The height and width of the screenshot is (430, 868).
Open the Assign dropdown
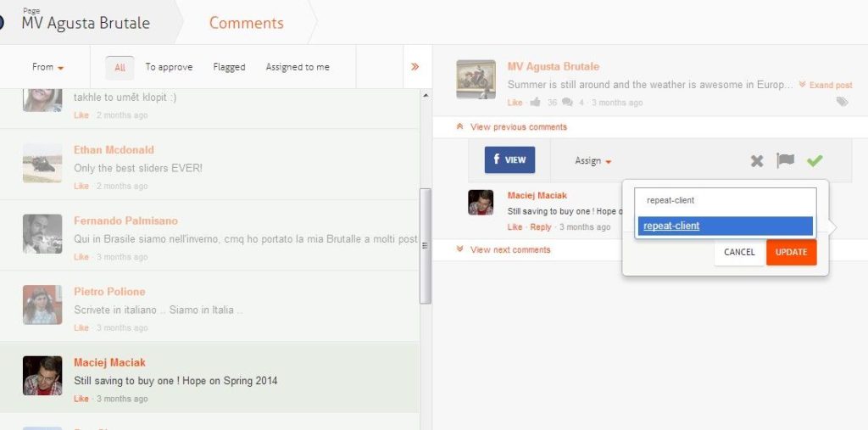(x=593, y=161)
